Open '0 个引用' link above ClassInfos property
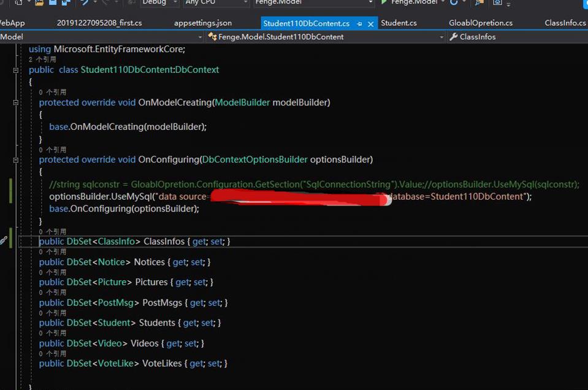Screen dimensions: 588x390 click(52, 231)
